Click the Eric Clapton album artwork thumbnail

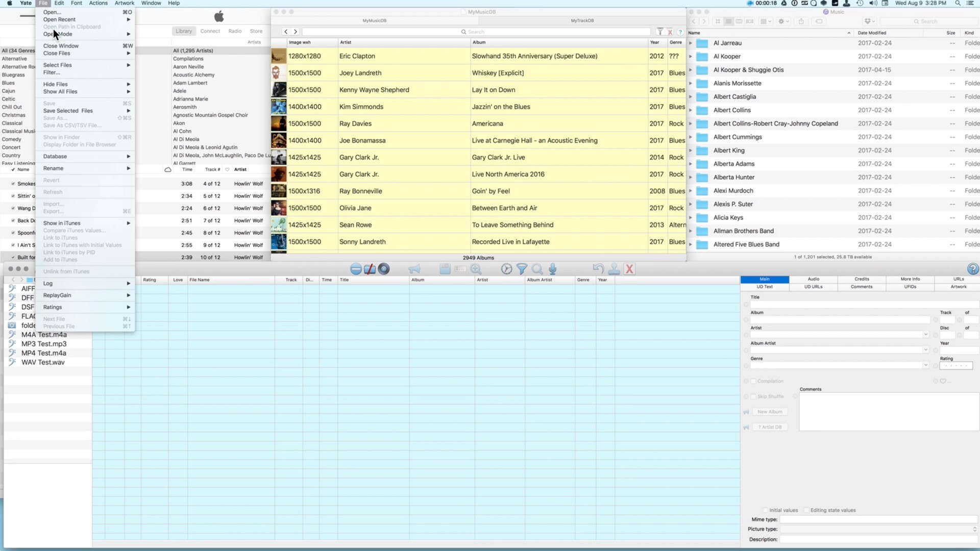point(279,56)
